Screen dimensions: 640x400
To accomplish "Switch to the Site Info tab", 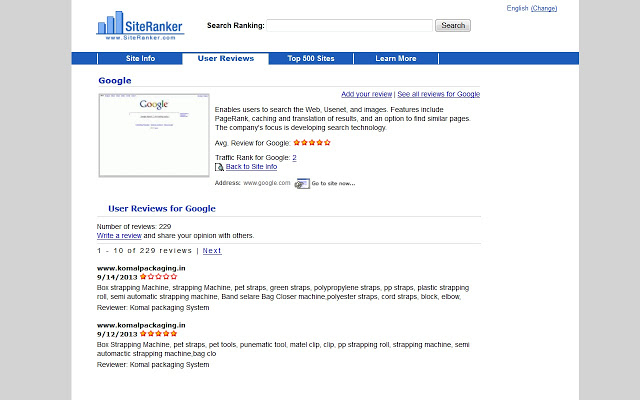I will (x=140, y=58).
